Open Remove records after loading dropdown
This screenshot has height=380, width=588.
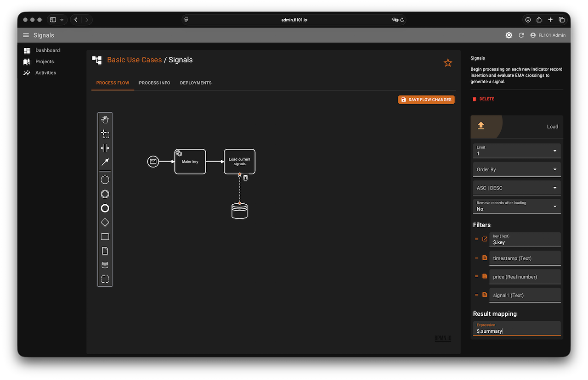[x=517, y=206]
